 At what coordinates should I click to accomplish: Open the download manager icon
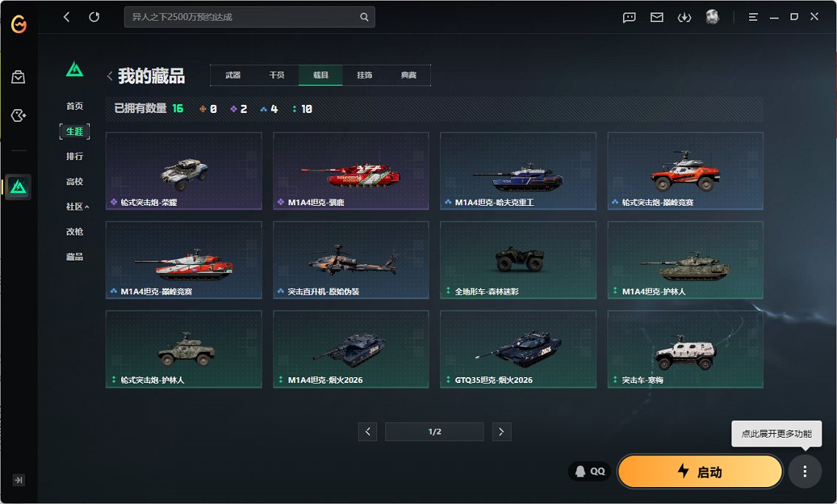click(684, 17)
